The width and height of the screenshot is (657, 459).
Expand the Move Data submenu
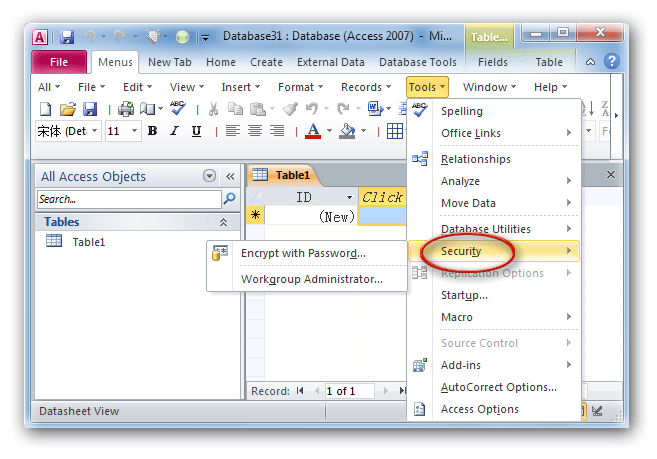click(494, 203)
